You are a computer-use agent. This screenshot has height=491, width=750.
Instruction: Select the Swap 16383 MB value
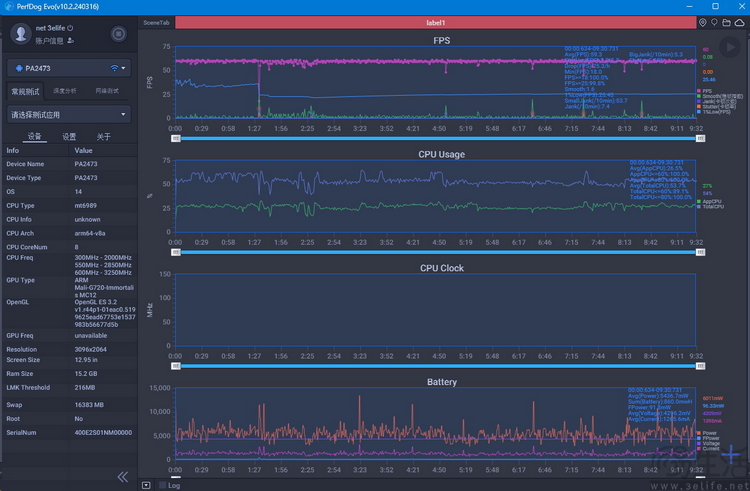point(89,405)
